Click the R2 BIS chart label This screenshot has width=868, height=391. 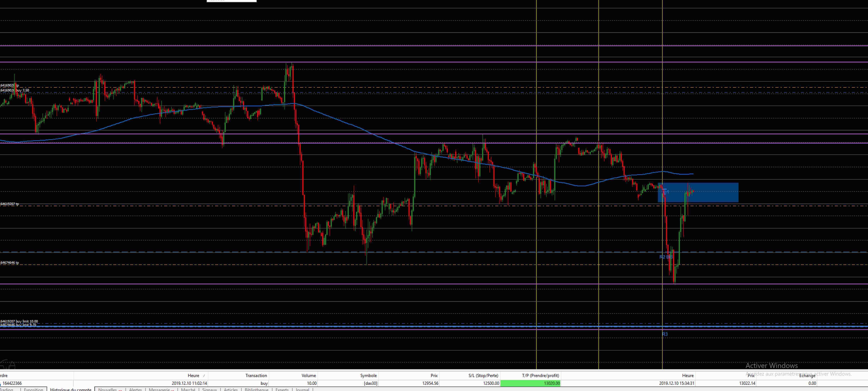(666, 257)
